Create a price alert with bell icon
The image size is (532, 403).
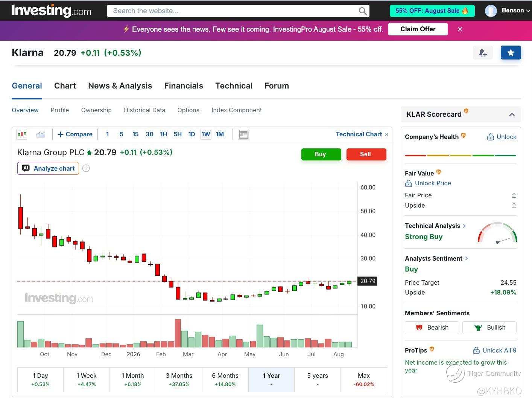pos(483,53)
